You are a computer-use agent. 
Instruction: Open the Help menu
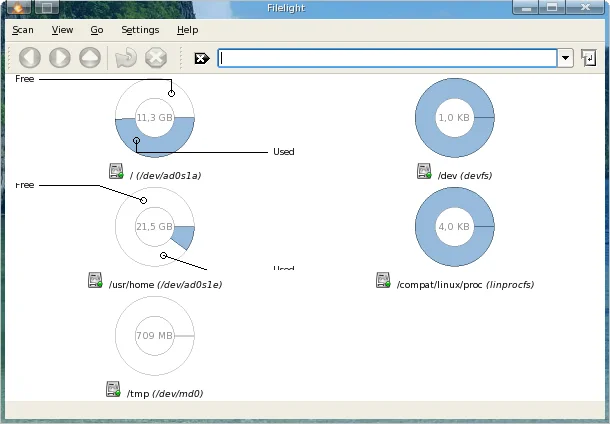coord(187,30)
